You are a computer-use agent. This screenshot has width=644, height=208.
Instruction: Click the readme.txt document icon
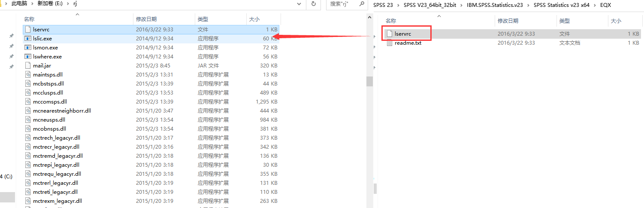tap(389, 43)
